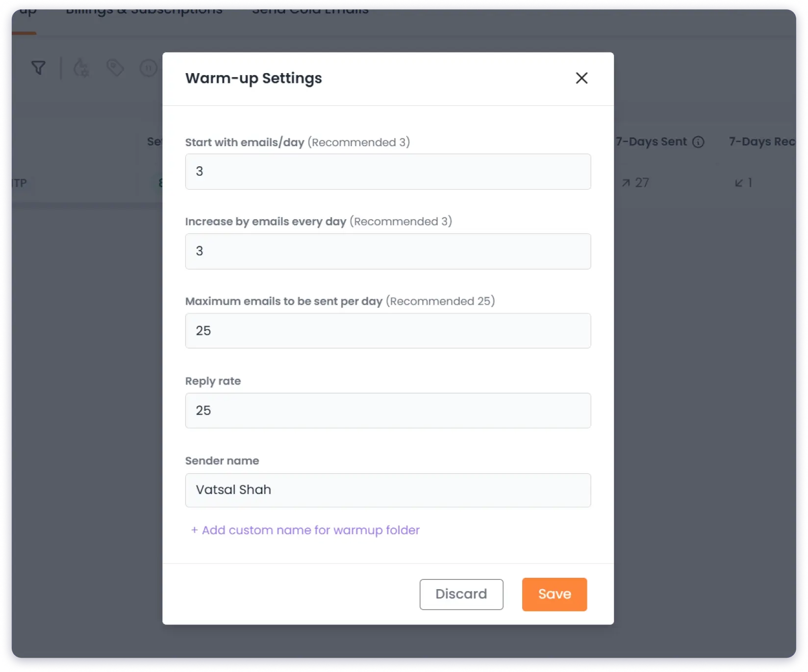
Task: Discard the warm-up changes
Action: 461,594
